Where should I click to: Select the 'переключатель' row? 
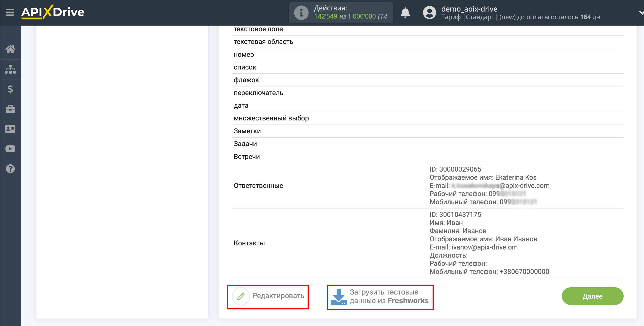pyautogui.click(x=428, y=93)
